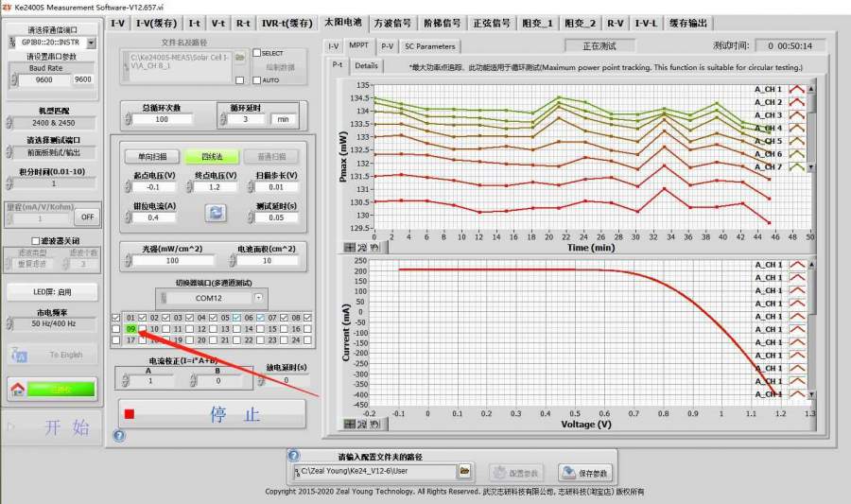Select pan hand tool under Pmax graph
Viewport: 851px width, 504px height.
[x=374, y=248]
